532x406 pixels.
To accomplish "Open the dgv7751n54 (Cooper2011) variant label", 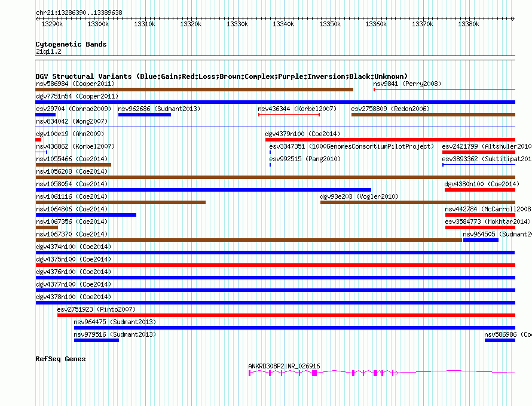I will click(x=77, y=96).
